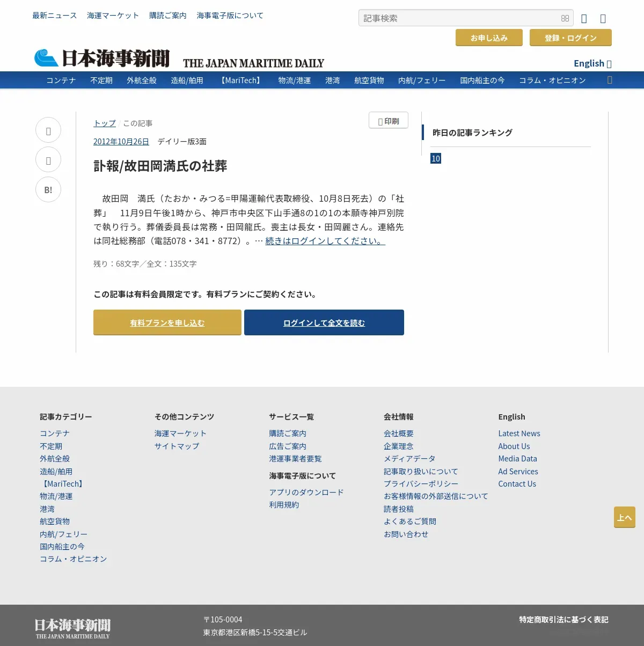Select the デイリー版3面 edition text
644x646 pixels.
[182, 141]
